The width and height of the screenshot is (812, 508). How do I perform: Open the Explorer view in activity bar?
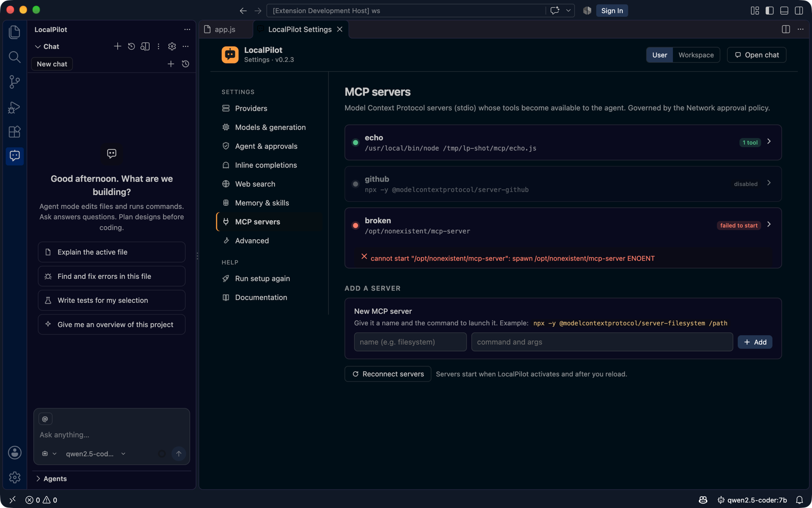point(15,32)
